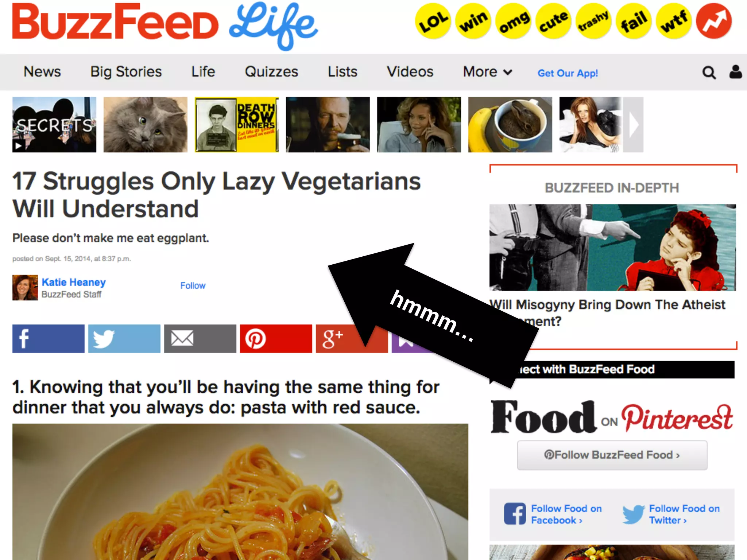Follow author Katie Heaney
The width and height of the screenshot is (747, 560).
click(x=193, y=285)
